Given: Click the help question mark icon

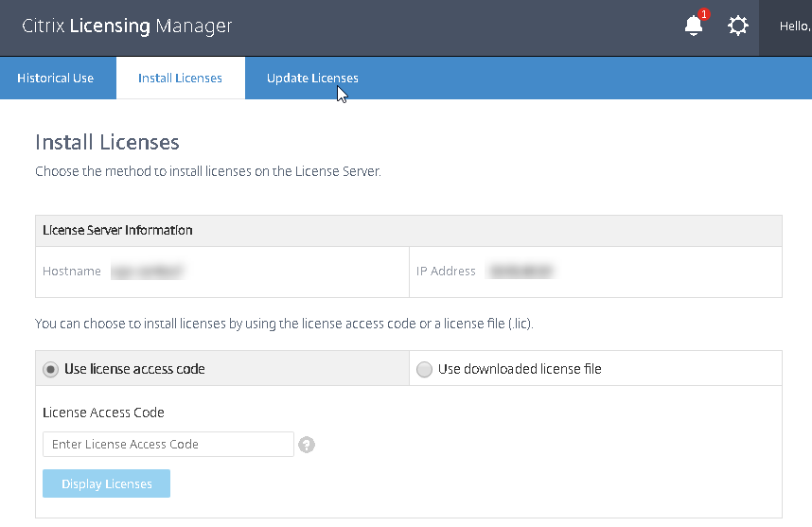Looking at the screenshot, I should 306,445.
